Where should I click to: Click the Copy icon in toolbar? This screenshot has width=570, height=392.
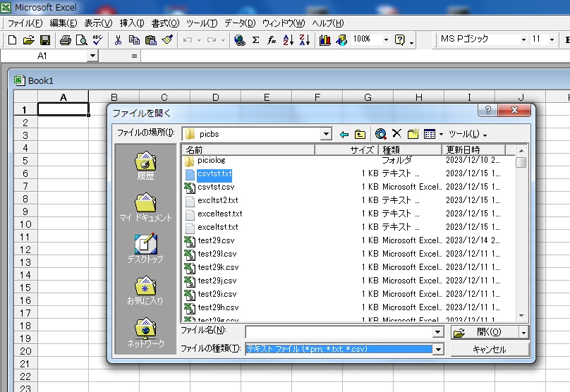point(134,40)
